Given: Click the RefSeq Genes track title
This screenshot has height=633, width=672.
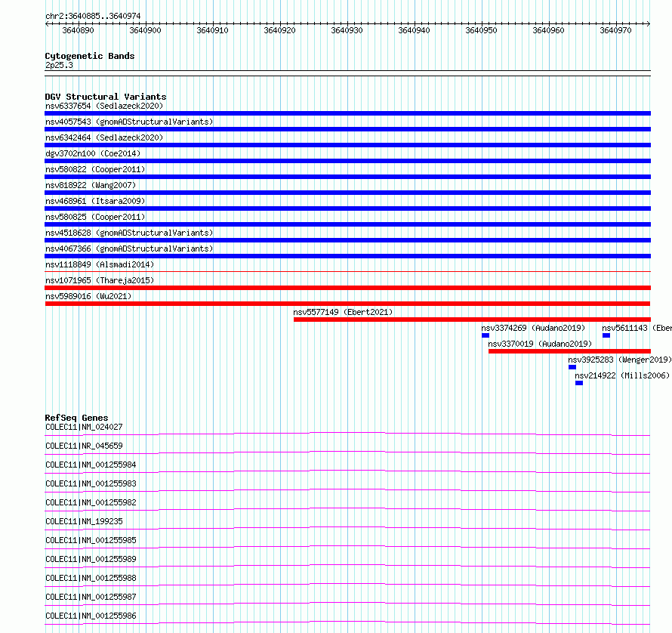Looking at the screenshot, I should pos(76,418).
